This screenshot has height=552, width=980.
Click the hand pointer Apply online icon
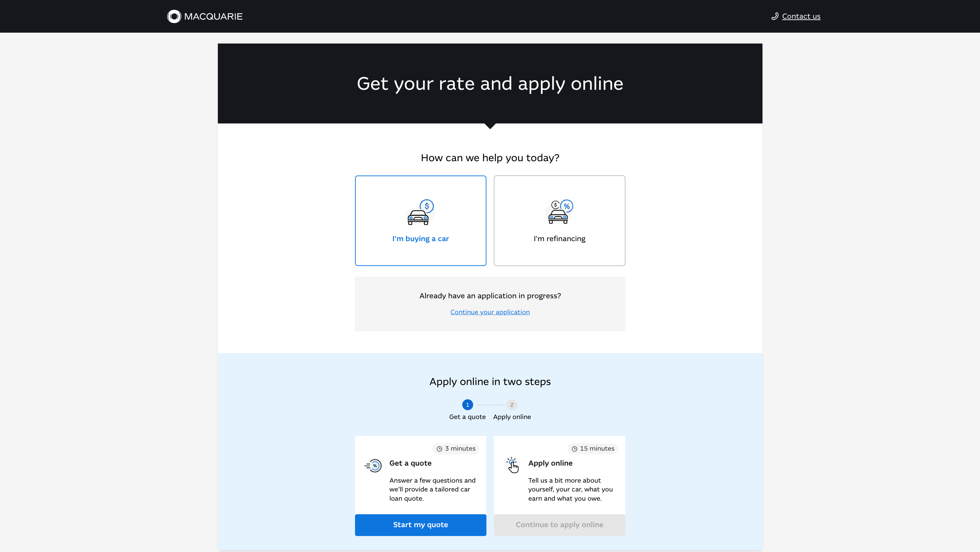(x=512, y=465)
